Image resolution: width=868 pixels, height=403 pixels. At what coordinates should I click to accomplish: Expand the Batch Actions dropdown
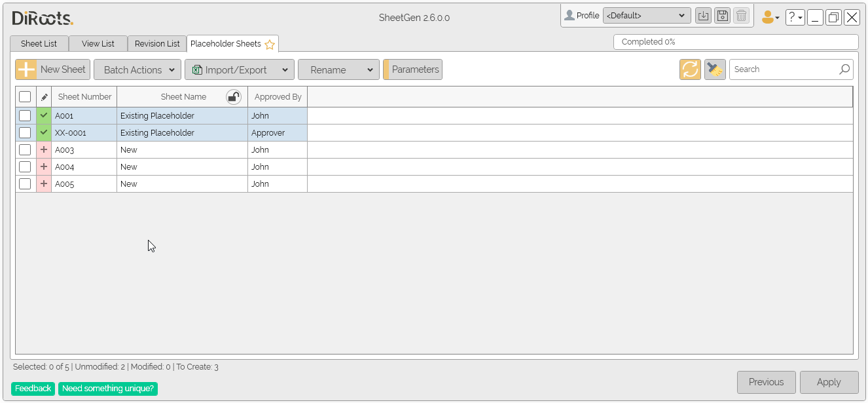(x=137, y=70)
